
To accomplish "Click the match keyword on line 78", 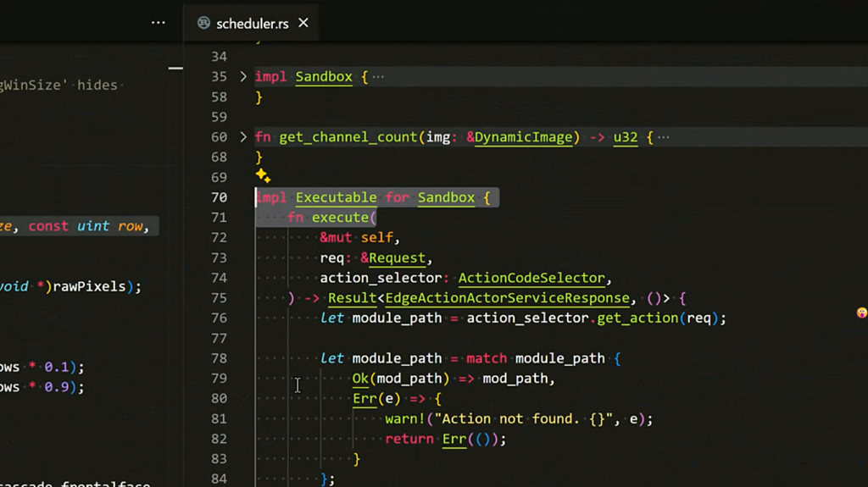I will (487, 358).
